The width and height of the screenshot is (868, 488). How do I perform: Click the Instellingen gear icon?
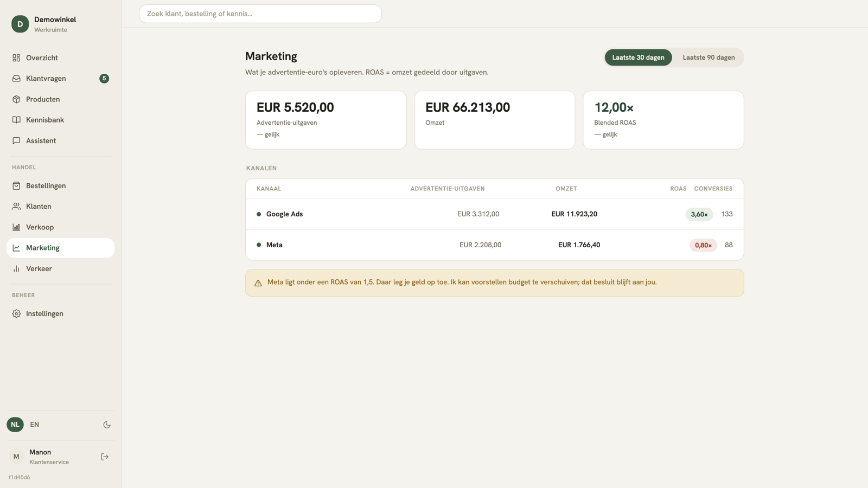coord(16,314)
